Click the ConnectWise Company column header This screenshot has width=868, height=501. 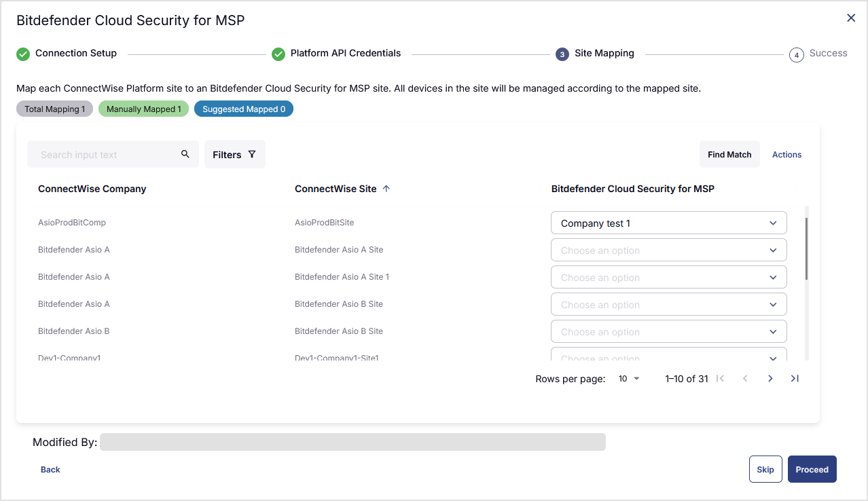[x=92, y=189]
